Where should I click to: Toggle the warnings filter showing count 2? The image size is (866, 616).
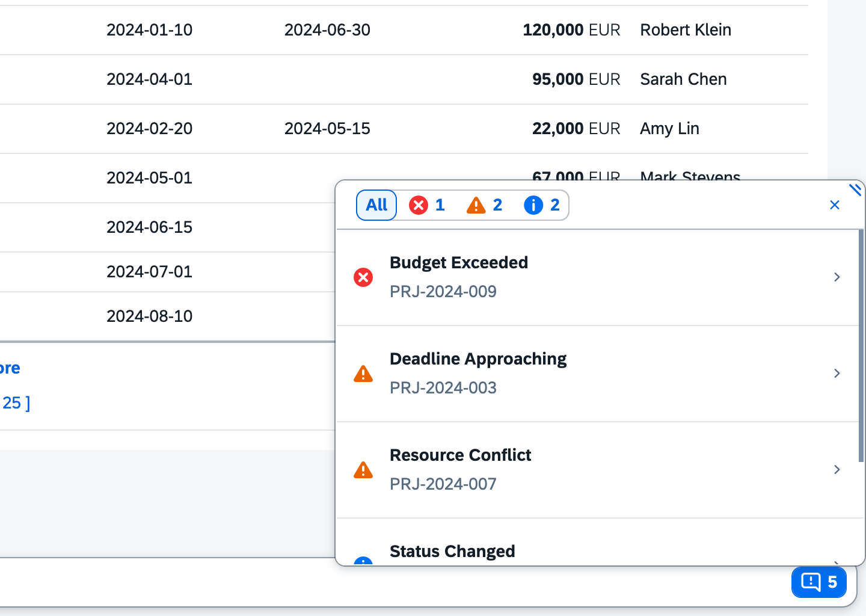point(485,205)
